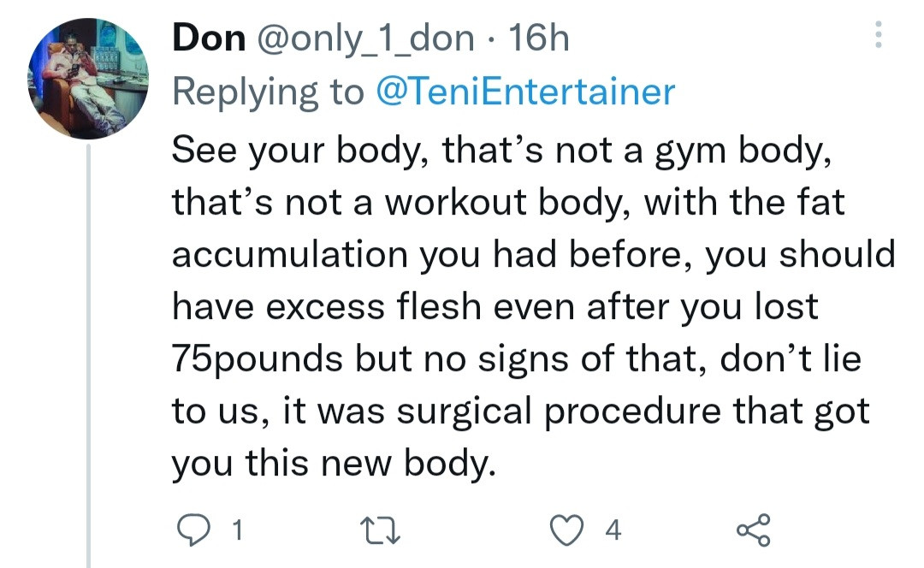Click the final line "you this new body."
924x568 pixels.
334,463
